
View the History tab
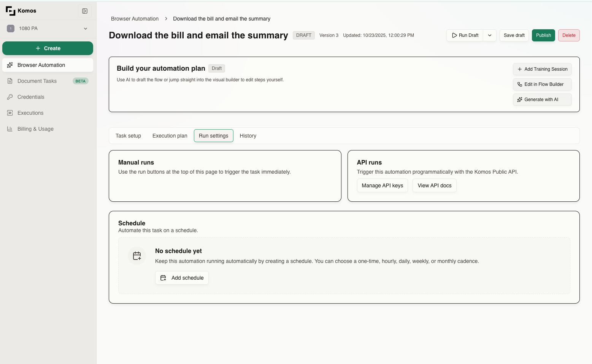pos(248,136)
